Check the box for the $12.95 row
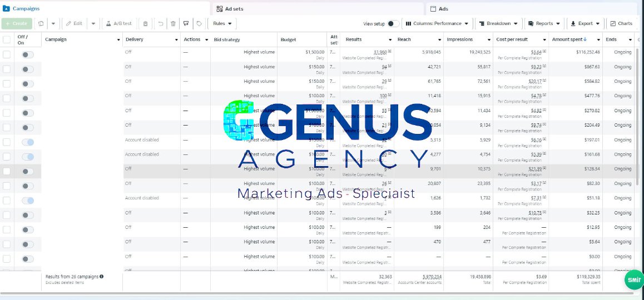Image resolution: width=644 pixels, height=300 pixels. [x=7, y=230]
